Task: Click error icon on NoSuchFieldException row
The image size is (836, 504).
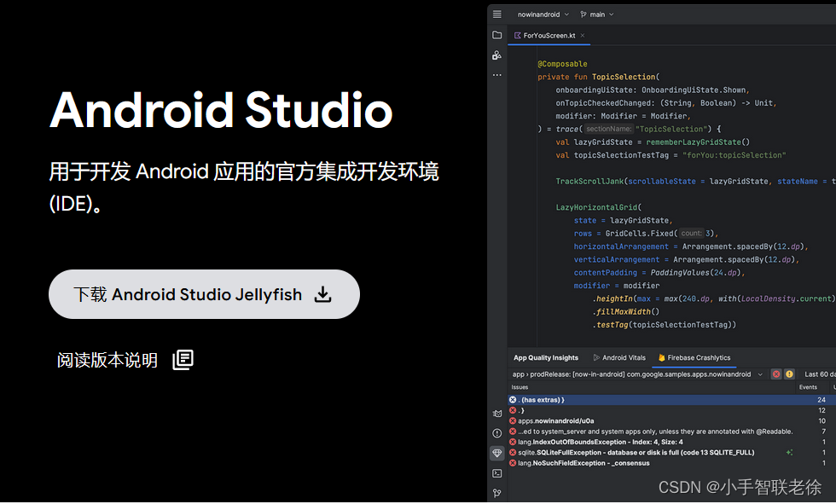Action: [x=513, y=463]
